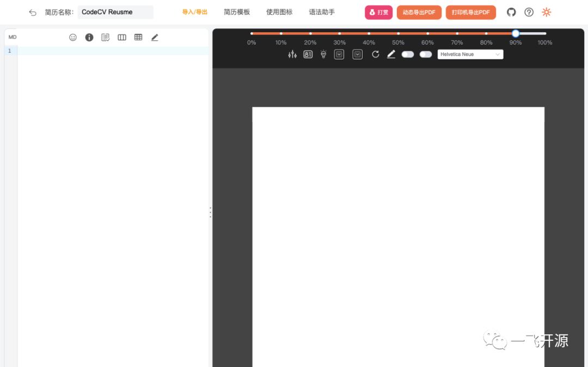The height and width of the screenshot is (367, 588).
Task: Open the second boxed chevron dropdown
Action: (357, 54)
